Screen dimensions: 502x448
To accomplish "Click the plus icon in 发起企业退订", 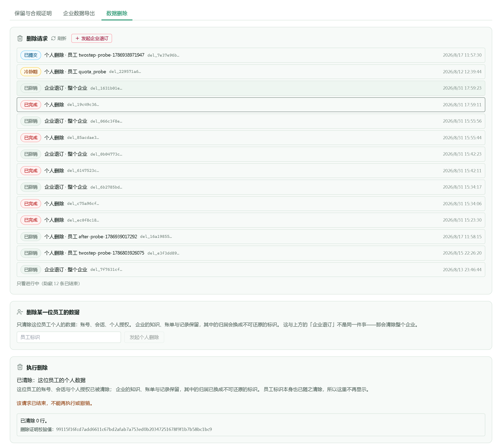I will click(77, 38).
